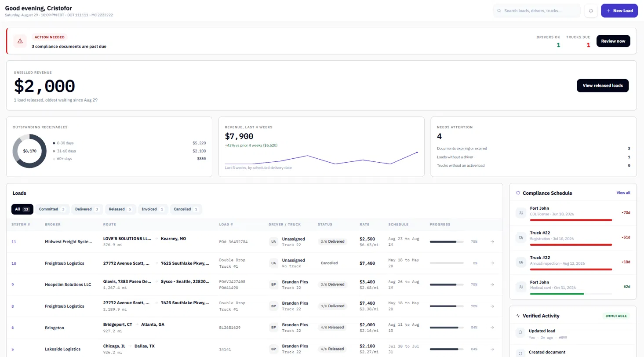Select the All loads tab

click(22, 209)
